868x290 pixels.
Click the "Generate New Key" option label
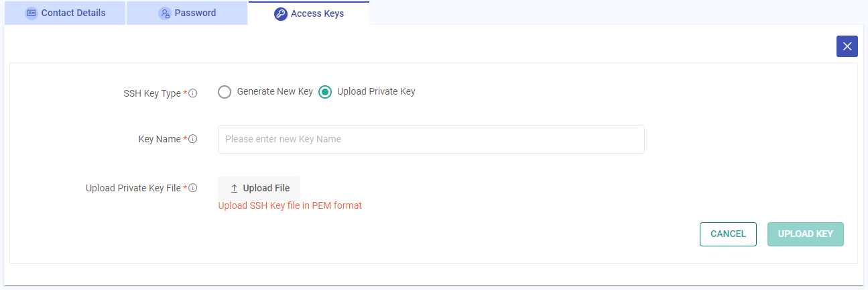pyautogui.click(x=275, y=92)
